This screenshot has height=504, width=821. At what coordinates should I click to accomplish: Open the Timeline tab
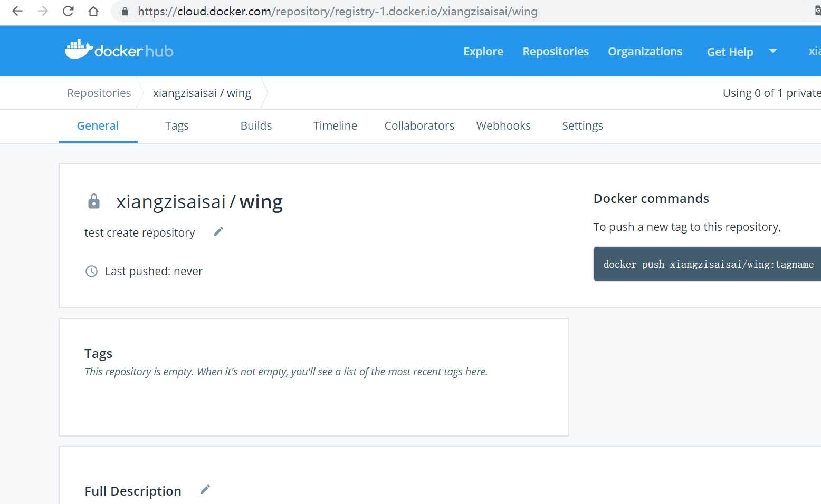[x=335, y=125]
